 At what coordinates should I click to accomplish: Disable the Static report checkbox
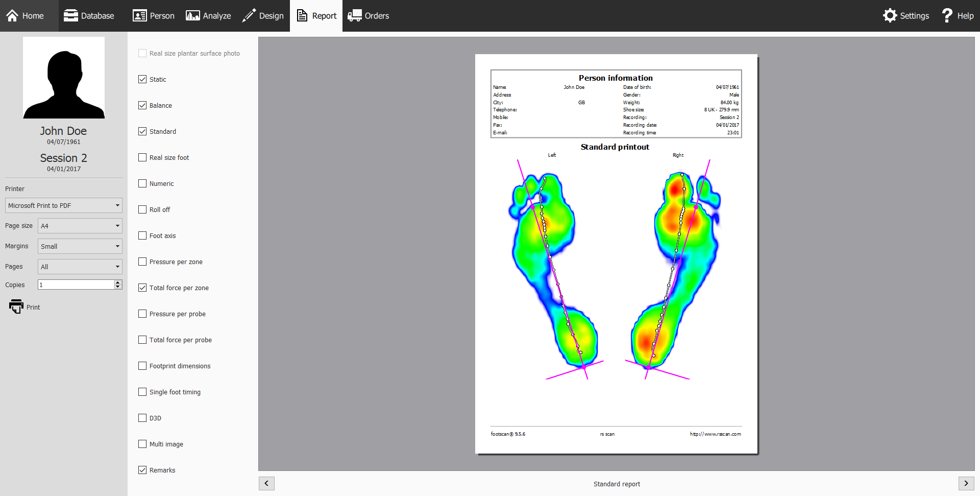(142, 79)
